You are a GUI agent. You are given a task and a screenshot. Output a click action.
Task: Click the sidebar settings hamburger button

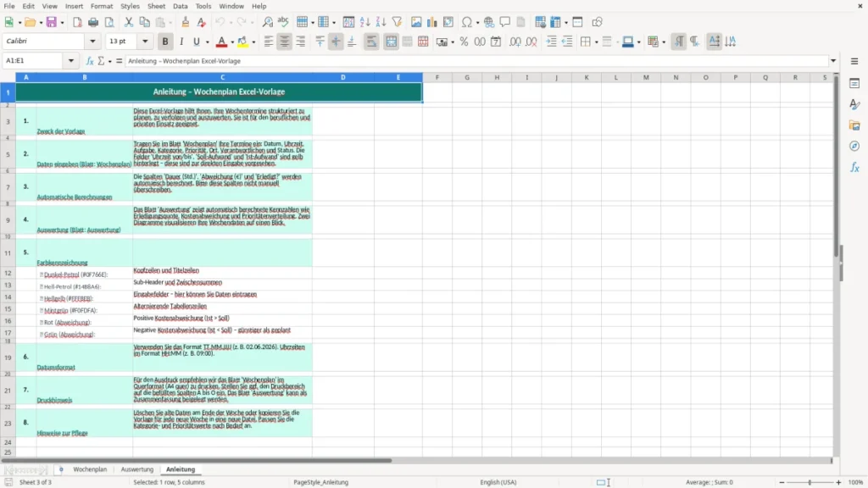point(854,61)
